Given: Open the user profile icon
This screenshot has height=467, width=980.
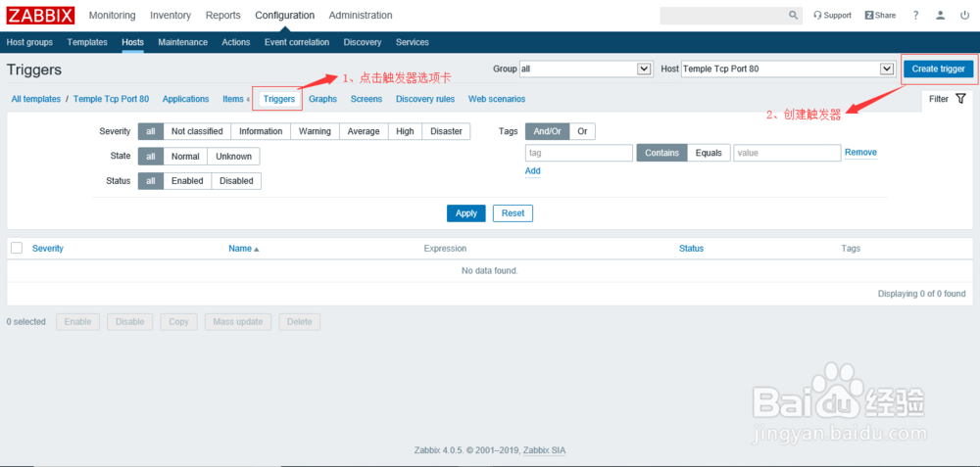Looking at the screenshot, I should point(940,16).
